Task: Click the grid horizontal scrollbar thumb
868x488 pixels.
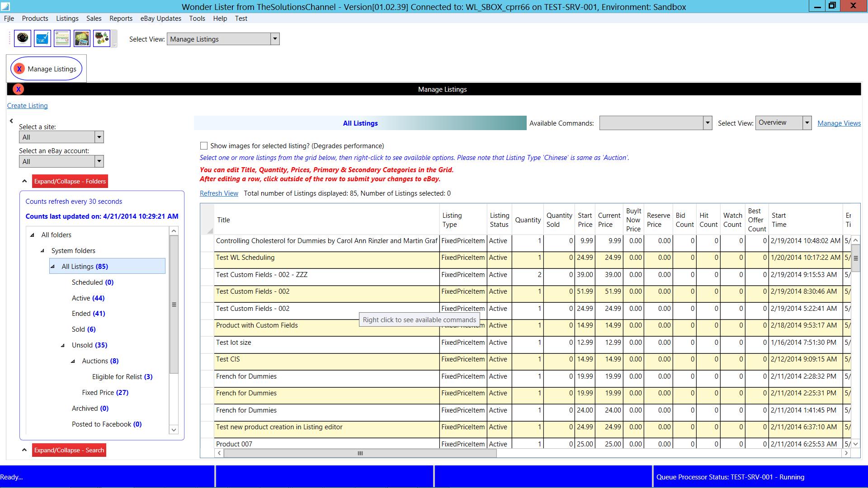Action: [360, 453]
